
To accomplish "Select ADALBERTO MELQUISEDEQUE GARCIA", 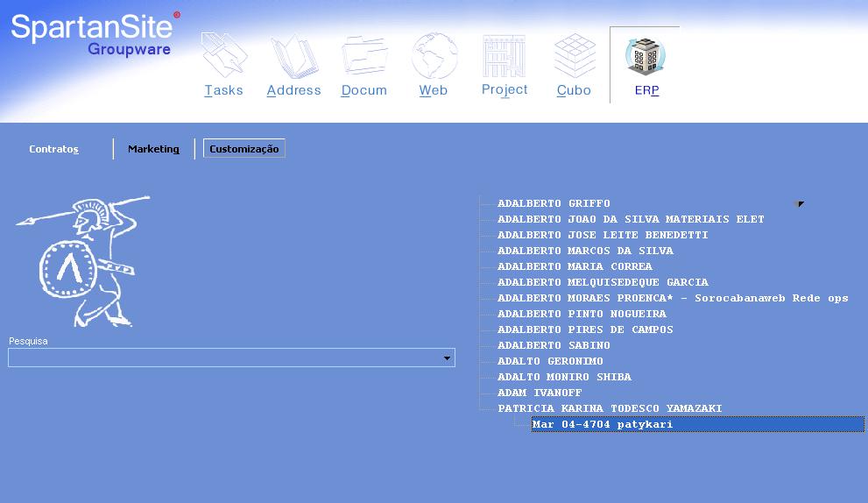I will pyautogui.click(x=603, y=282).
